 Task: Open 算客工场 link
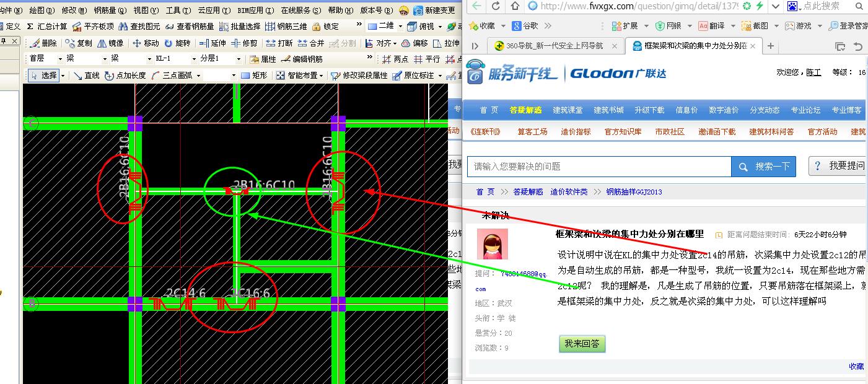point(532,132)
